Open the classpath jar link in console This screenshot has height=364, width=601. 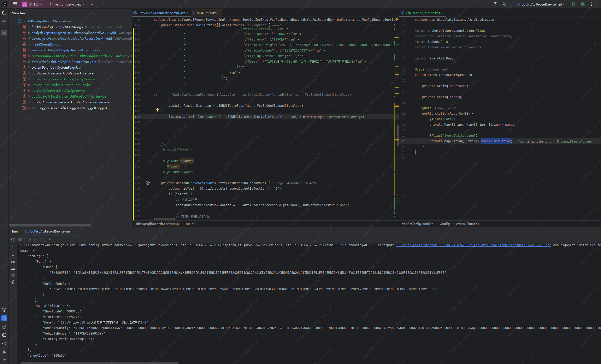(x=474, y=245)
